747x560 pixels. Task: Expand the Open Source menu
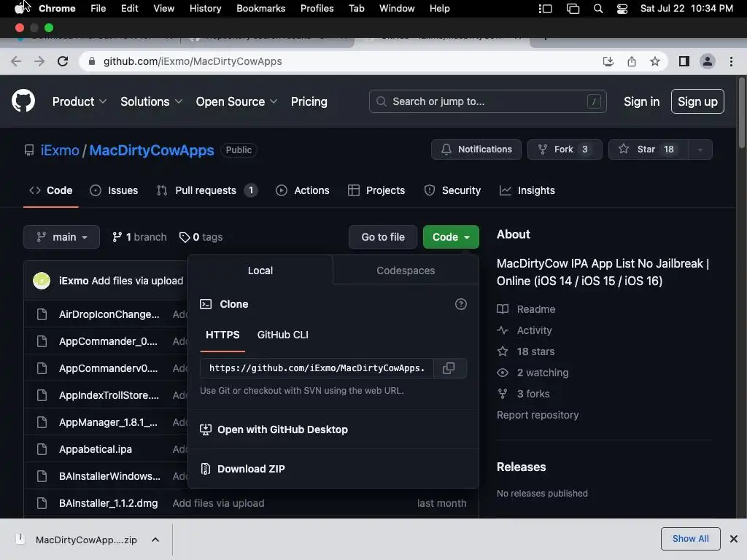tap(236, 101)
